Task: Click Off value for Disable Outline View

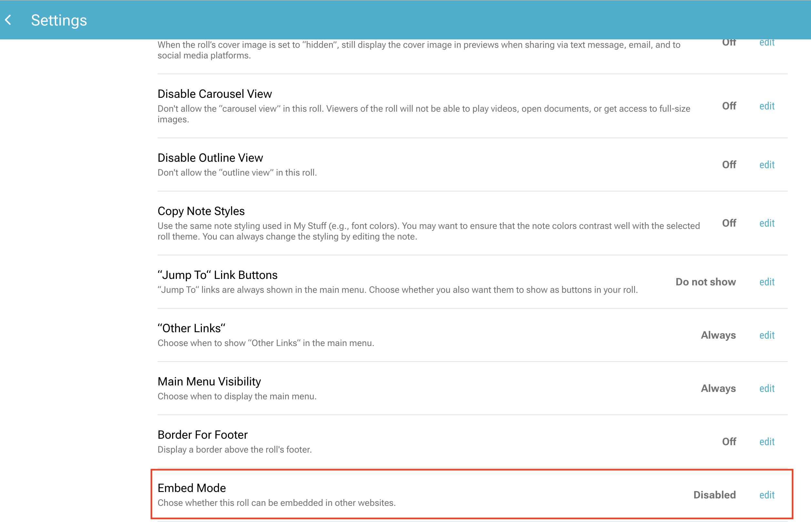Action: click(x=729, y=165)
